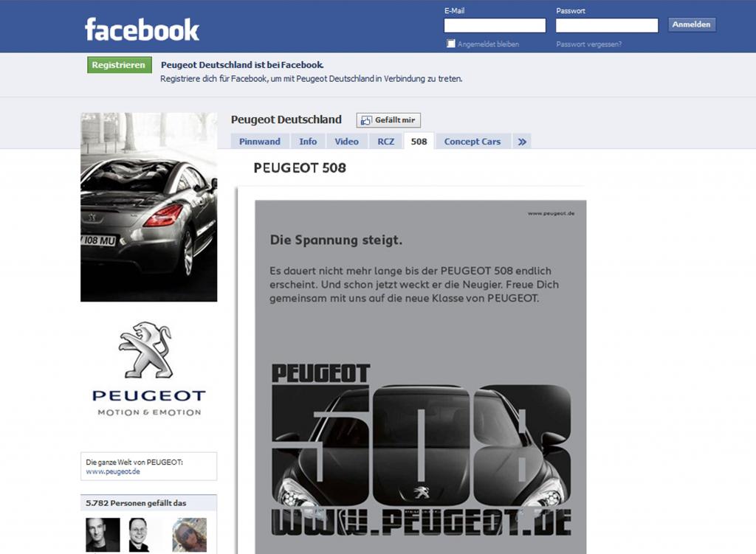
Task: Click the Facebook logo
Action: click(x=142, y=30)
